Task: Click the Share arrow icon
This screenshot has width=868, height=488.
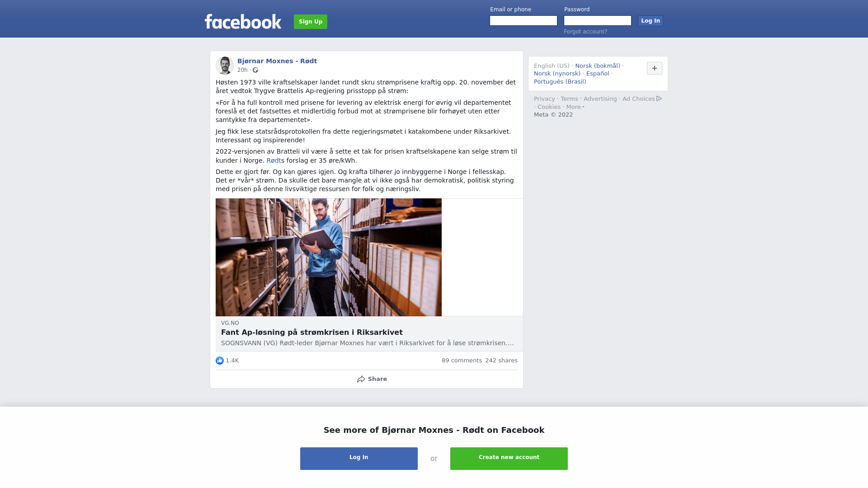Action: click(x=361, y=379)
